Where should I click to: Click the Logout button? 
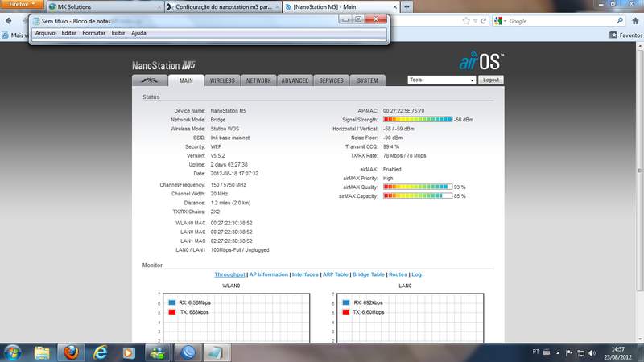point(491,80)
